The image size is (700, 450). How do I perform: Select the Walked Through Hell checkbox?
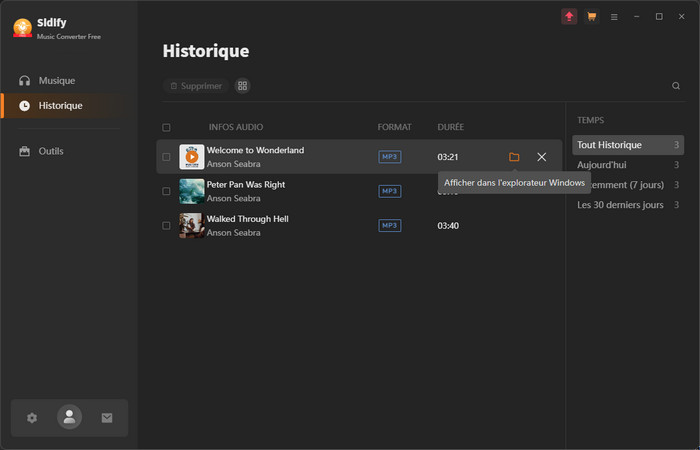click(166, 226)
